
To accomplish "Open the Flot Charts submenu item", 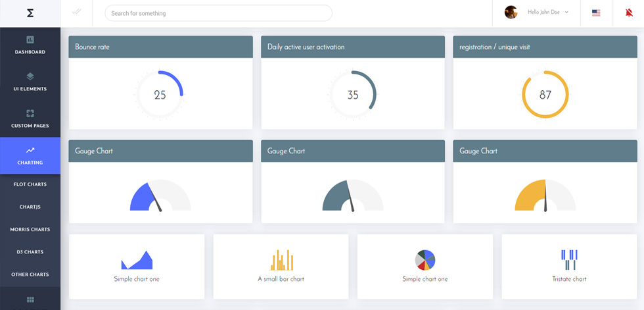I will click(30, 184).
